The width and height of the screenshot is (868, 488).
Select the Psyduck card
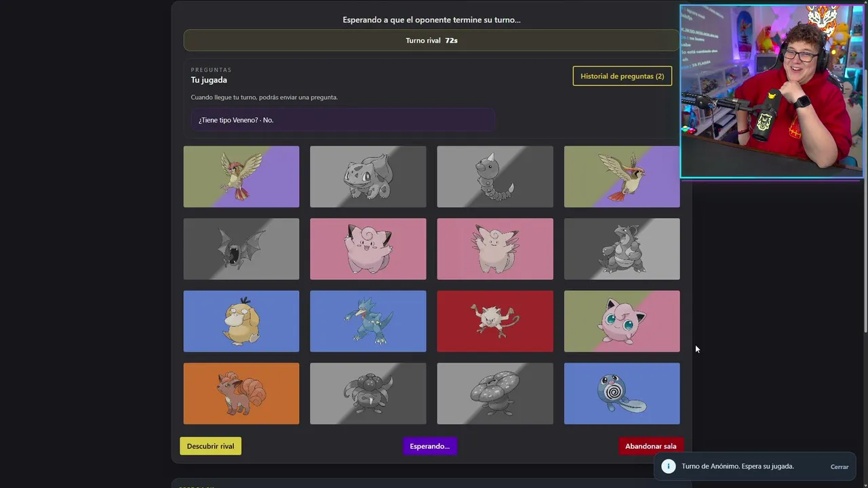coord(241,321)
